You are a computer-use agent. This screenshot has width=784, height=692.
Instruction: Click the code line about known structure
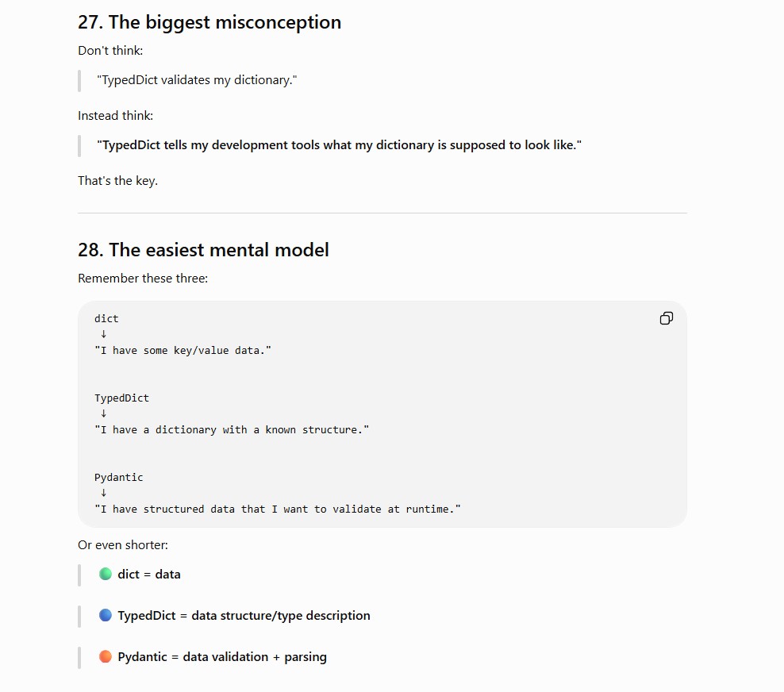(232, 430)
